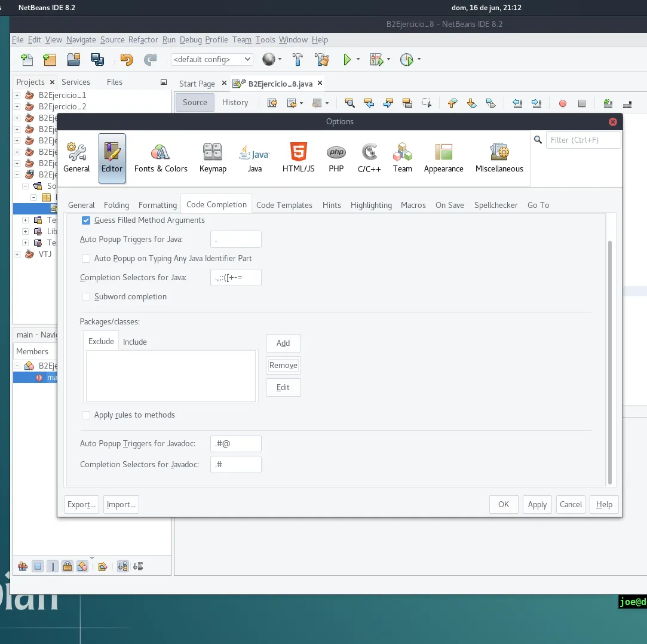The width and height of the screenshot is (647, 644).
Task: Switch to the Services panel tab
Action: pos(75,82)
